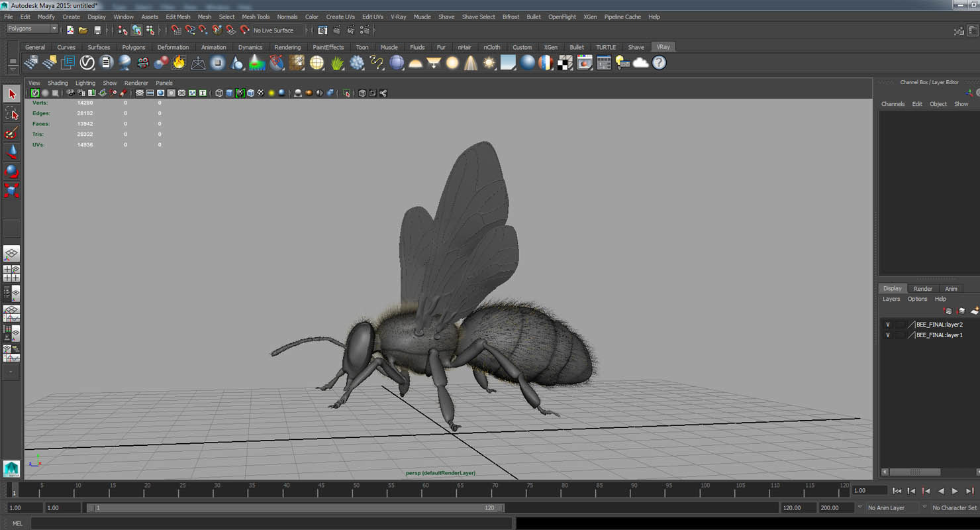Choose the Move tool cone icon
The width and height of the screenshot is (980, 530).
pos(11,152)
